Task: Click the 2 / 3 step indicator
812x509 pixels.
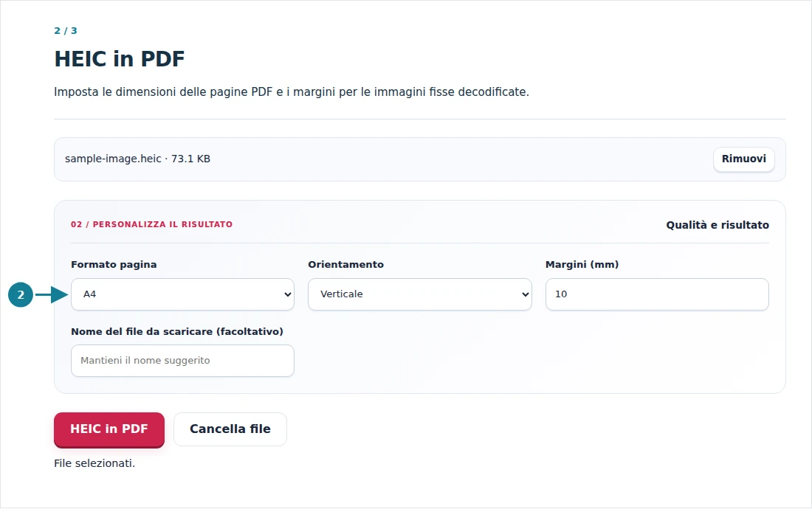Action: point(66,30)
